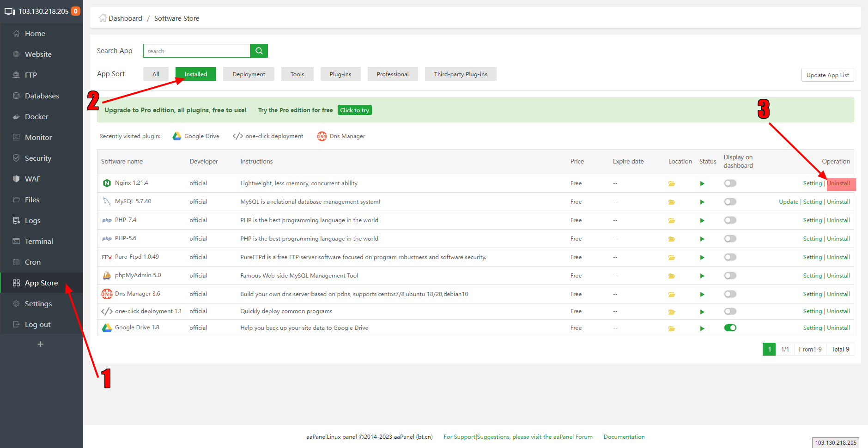Switch to the Plug-ins tab
The image size is (868, 448).
click(x=340, y=74)
